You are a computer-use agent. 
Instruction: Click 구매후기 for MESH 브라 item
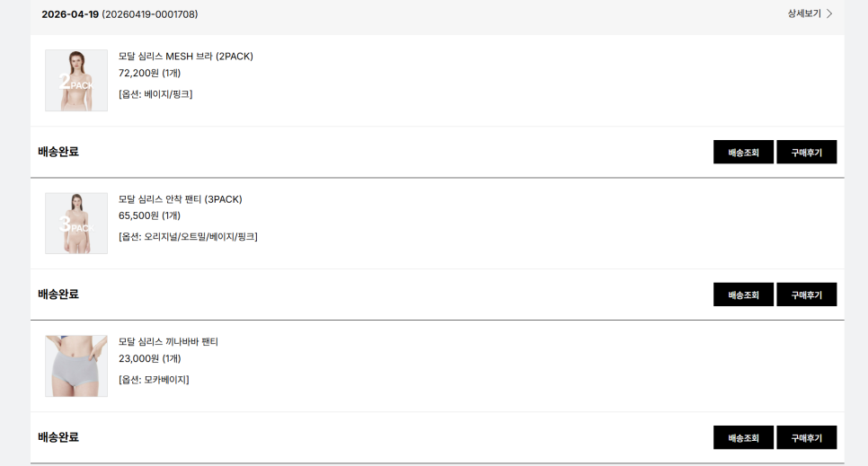tap(807, 153)
